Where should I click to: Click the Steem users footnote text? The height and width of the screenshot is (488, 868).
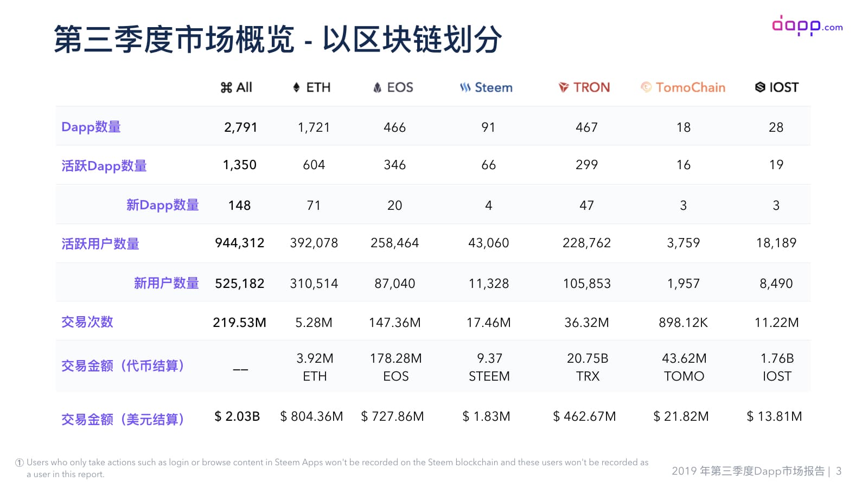coord(332,468)
